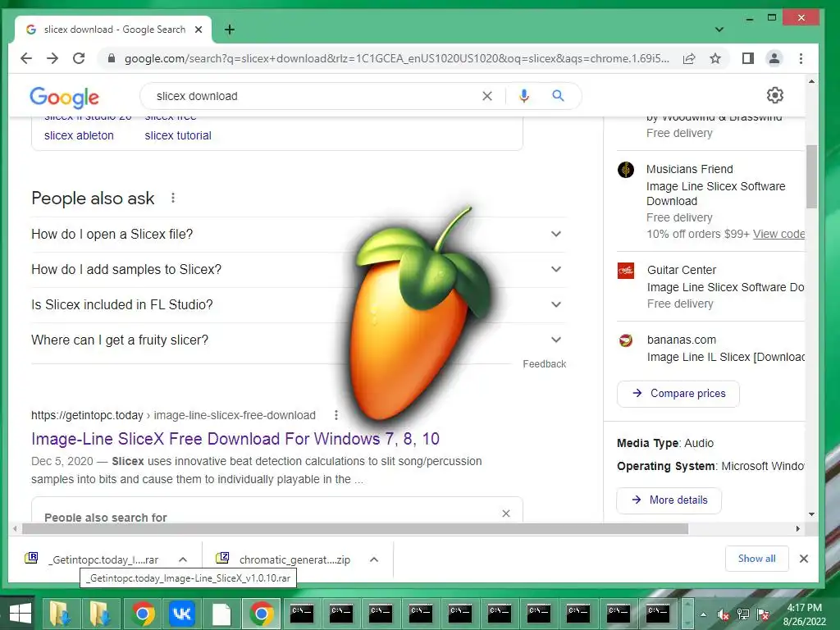Open the Chrome side panel
This screenshot has height=630, width=840.
pos(748,58)
